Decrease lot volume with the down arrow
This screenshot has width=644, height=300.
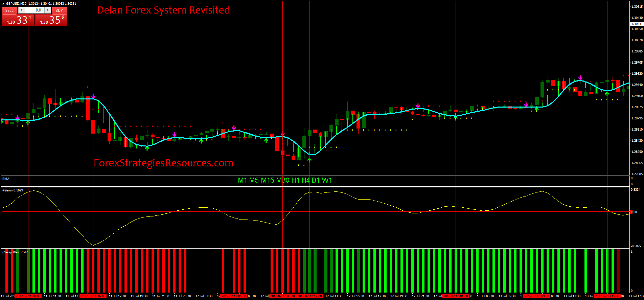[x=21, y=10]
